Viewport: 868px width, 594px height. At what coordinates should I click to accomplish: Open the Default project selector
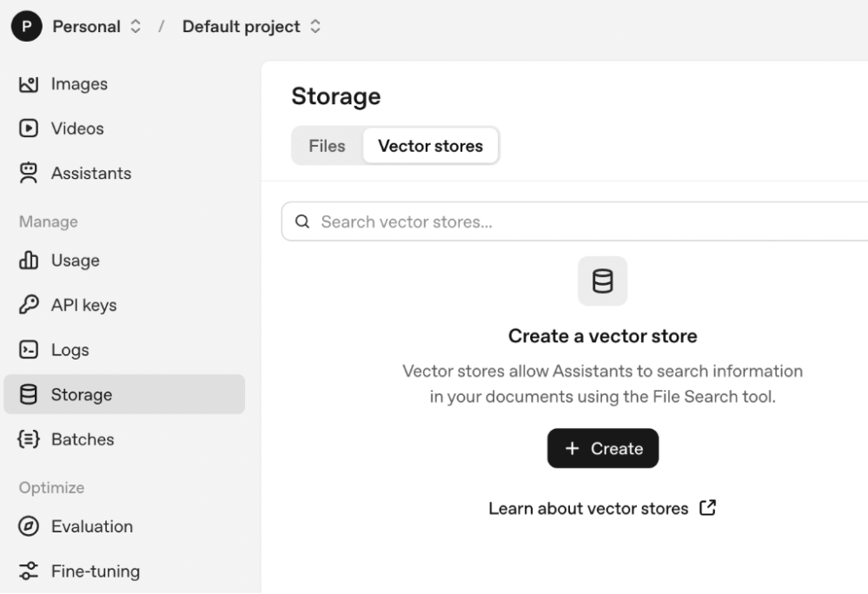(x=250, y=26)
